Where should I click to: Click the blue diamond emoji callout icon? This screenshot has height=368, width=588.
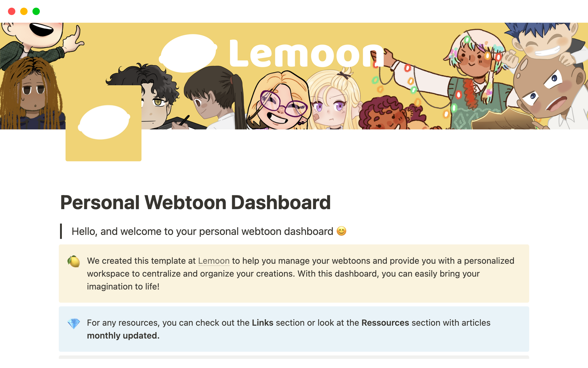pyautogui.click(x=73, y=323)
